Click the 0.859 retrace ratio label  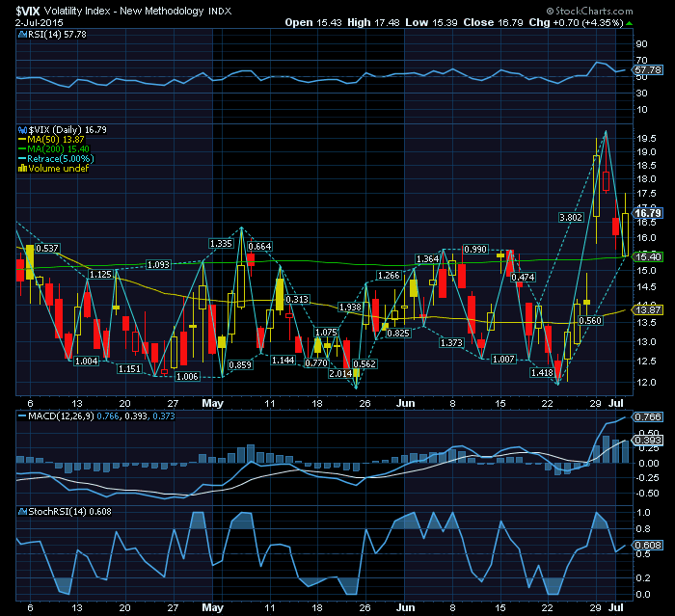coord(240,365)
